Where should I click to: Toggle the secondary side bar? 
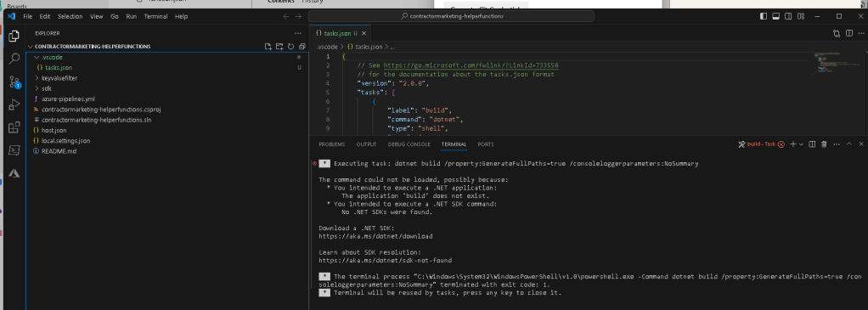787,17
